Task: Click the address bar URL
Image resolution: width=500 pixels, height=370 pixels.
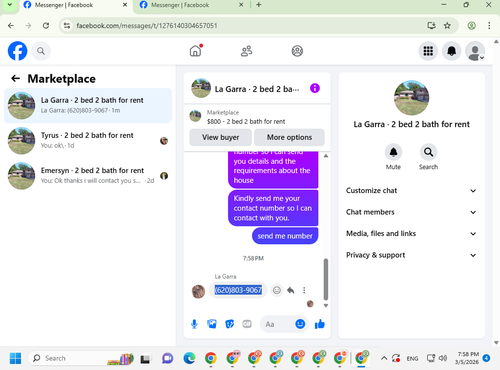Action: click(147, 26)
